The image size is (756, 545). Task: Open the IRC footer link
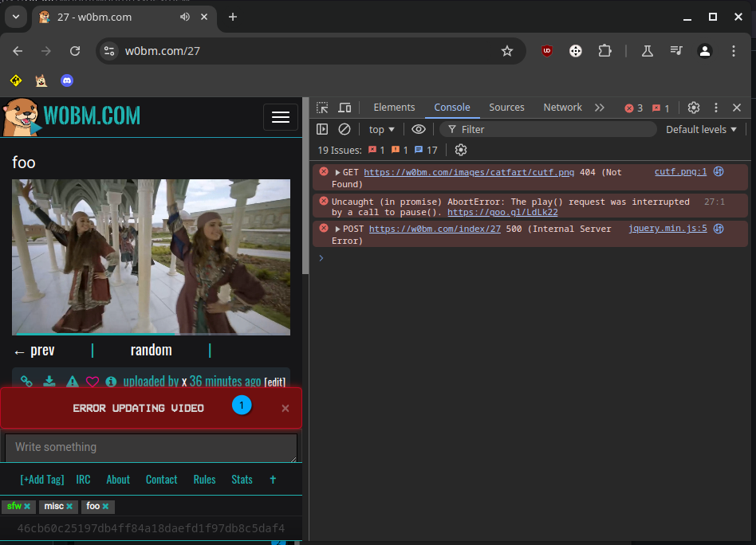pos(83,480)
